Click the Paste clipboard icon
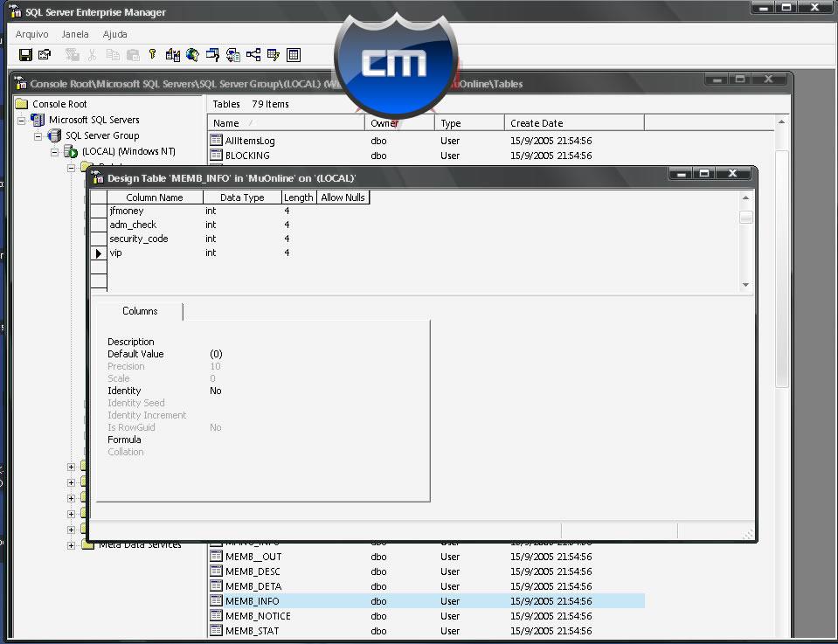Viewport: 838px width, 644px height. point(133,54)
